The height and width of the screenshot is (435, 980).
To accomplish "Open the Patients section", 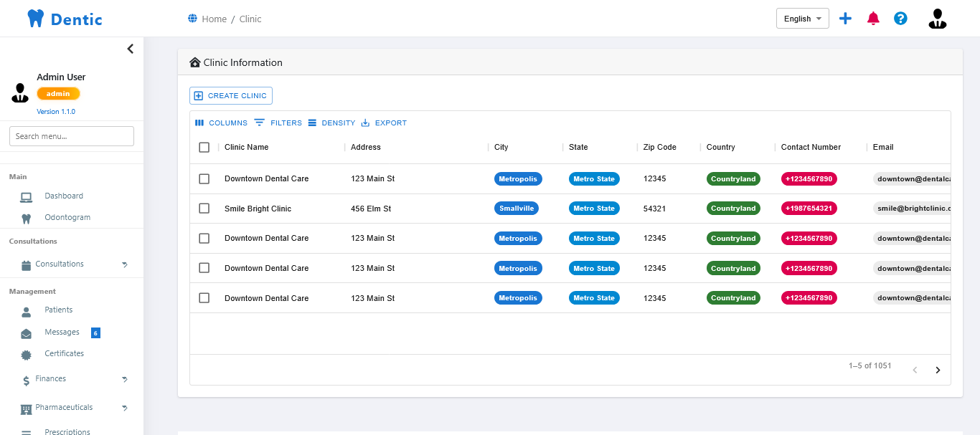I will tap(57, 310).
